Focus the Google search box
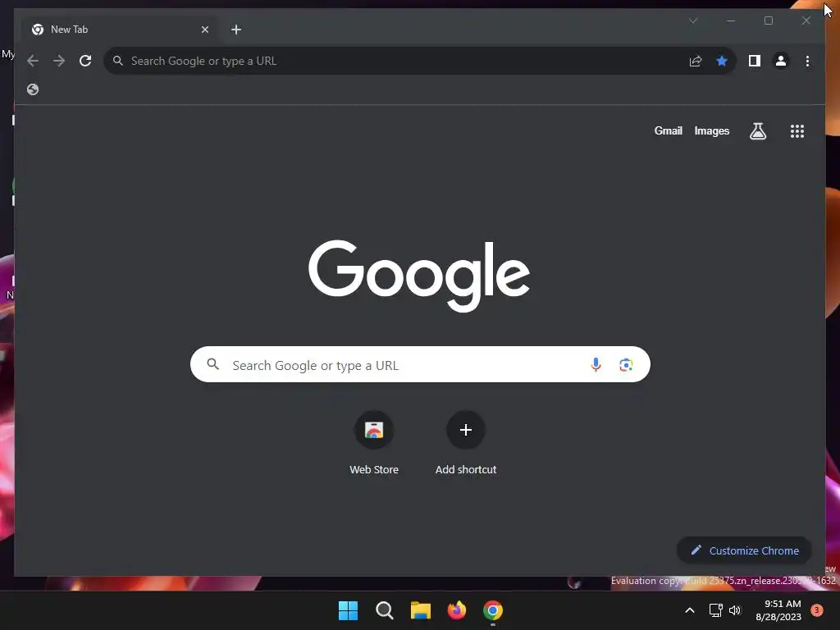 [420, 365]
